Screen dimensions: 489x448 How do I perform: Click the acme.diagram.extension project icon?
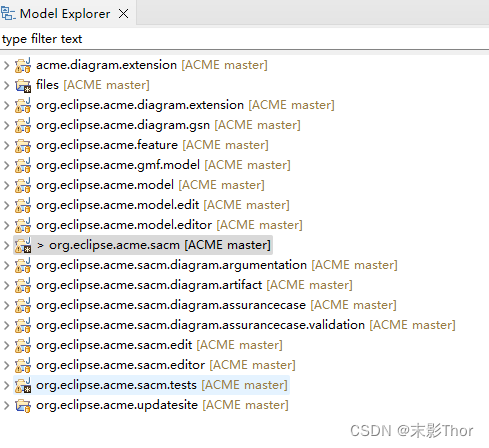pos(23,65)
